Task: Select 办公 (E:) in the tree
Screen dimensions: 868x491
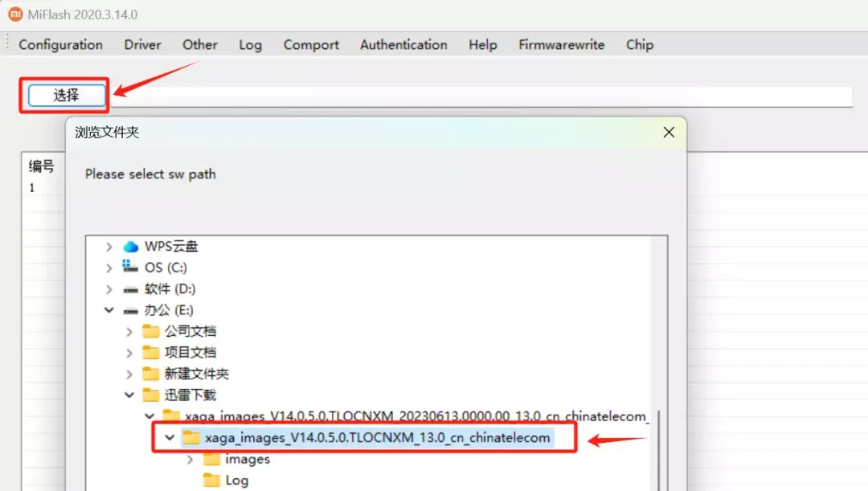Action: click(x=168, y=310)
